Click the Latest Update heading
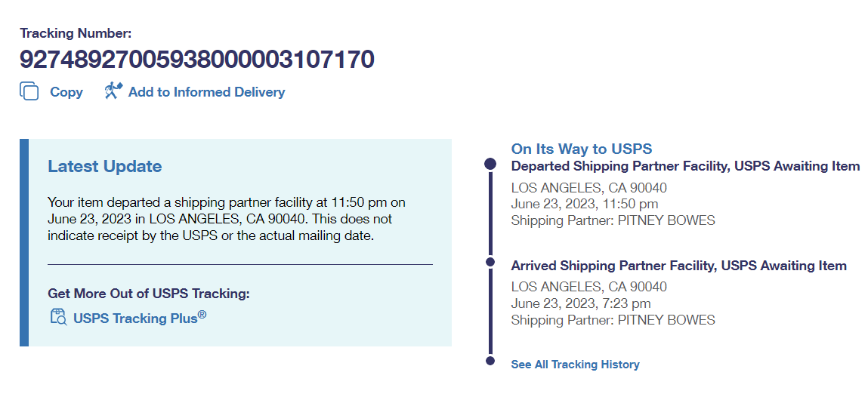The height and width of the screenshot is (397, 868). (x=104, y=167)
